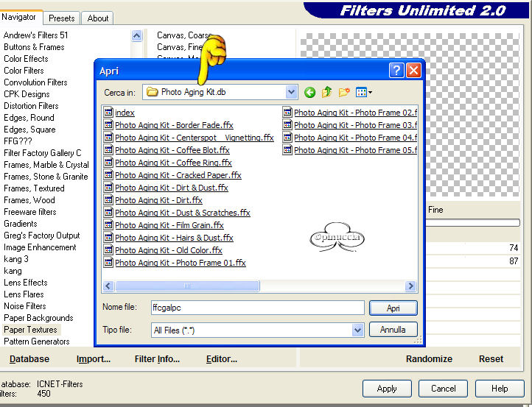Switch to the Navigator tab

[19, 17]
